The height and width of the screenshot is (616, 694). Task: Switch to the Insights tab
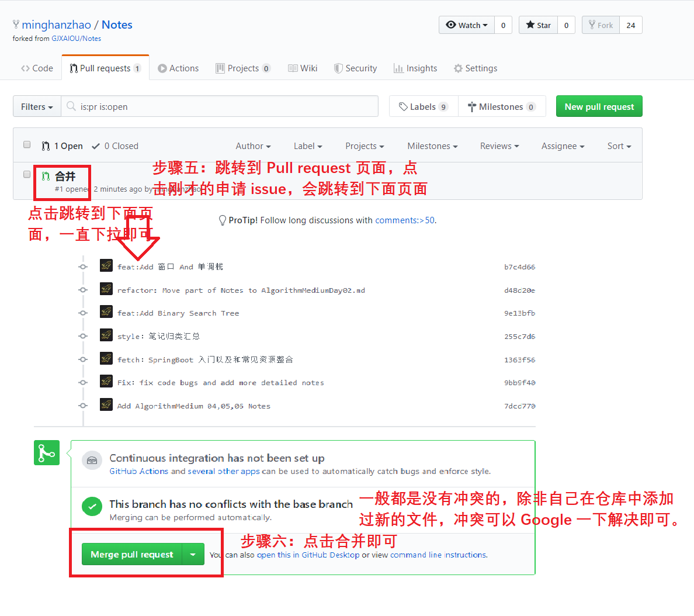(x=415, y=68)
